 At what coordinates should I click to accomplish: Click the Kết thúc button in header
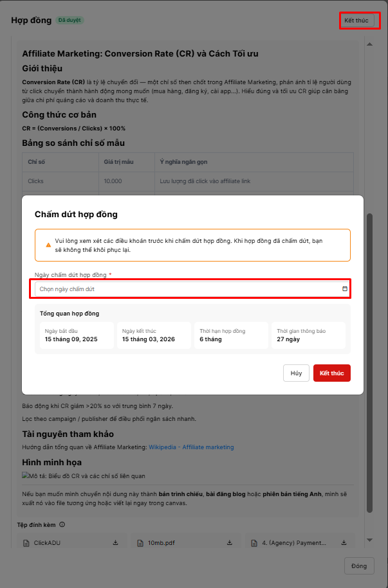[356, 21]
